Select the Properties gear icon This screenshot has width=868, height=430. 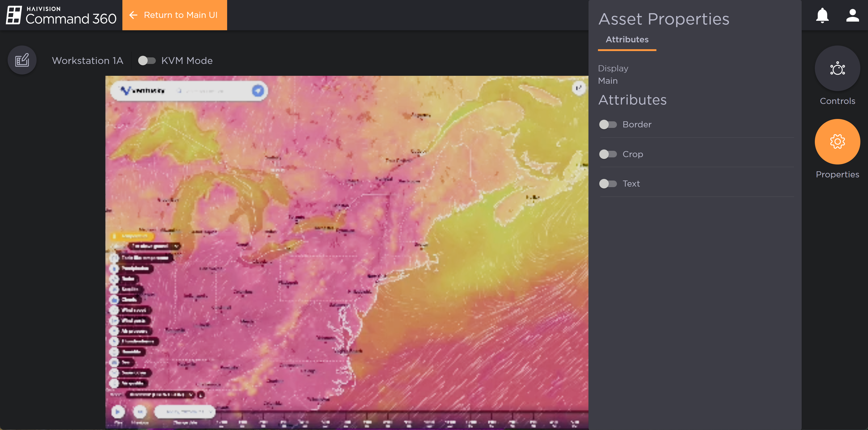tap(838, 142)
